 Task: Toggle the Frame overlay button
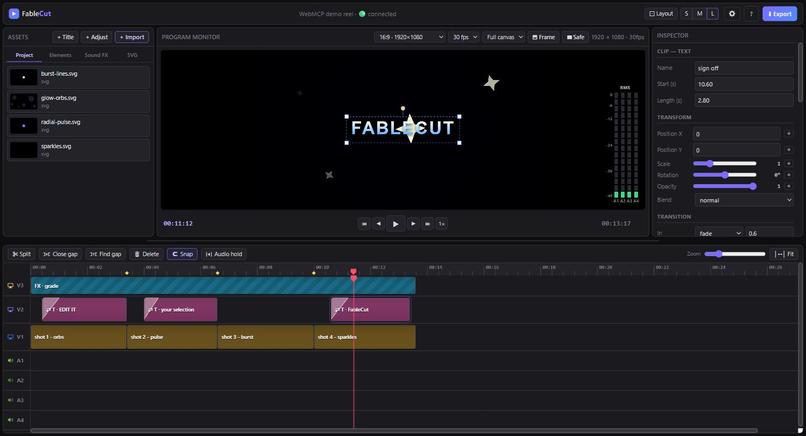pyautogui.click(x=543, y=37)
